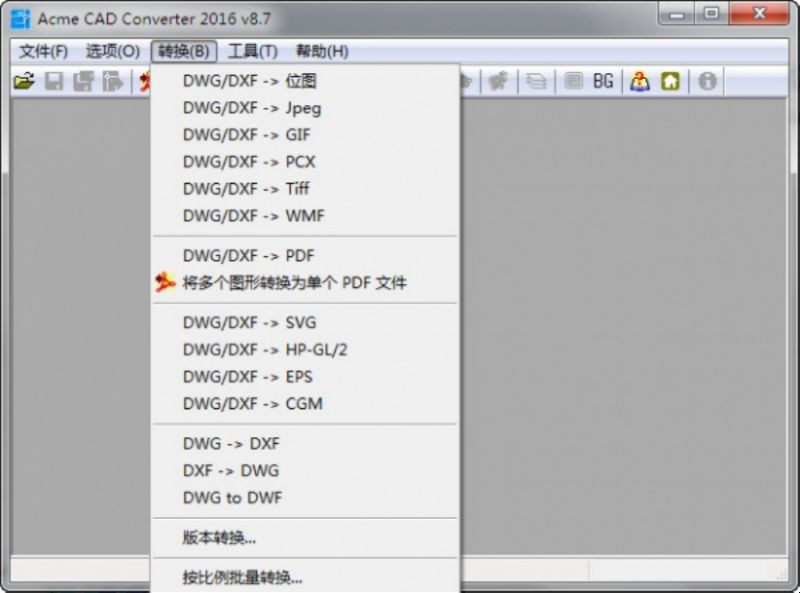
Task: Toggle the BG background color button
Action: pos(603,81)
